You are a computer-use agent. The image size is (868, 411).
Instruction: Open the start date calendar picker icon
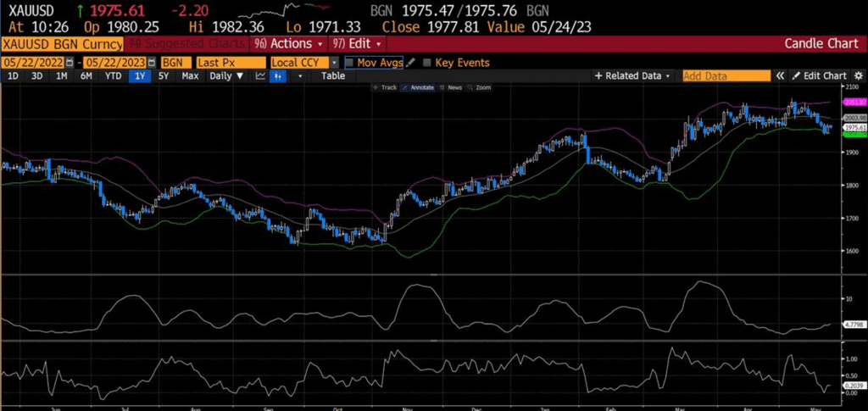coord(70,63)
